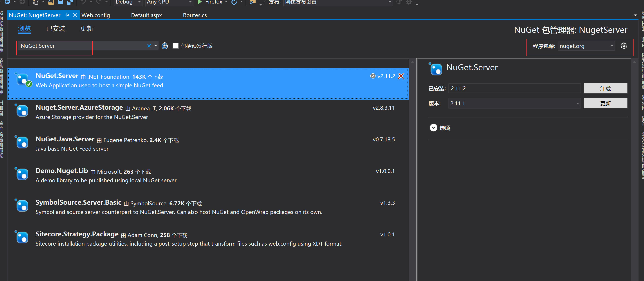The image size is (644, 281).
Task: Click the 'Azure Storage provider' description text
Action: (x=92, y=117)
